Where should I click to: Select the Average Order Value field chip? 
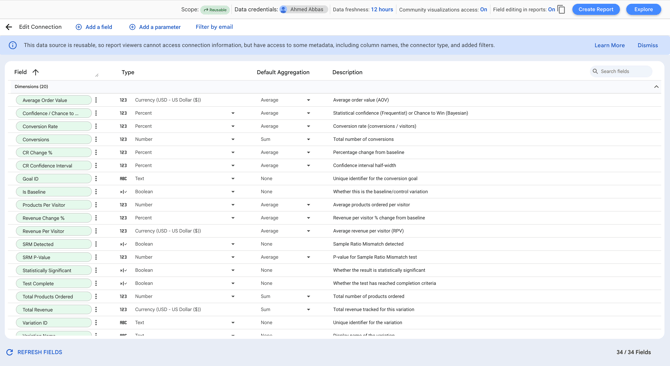(54, 100)
